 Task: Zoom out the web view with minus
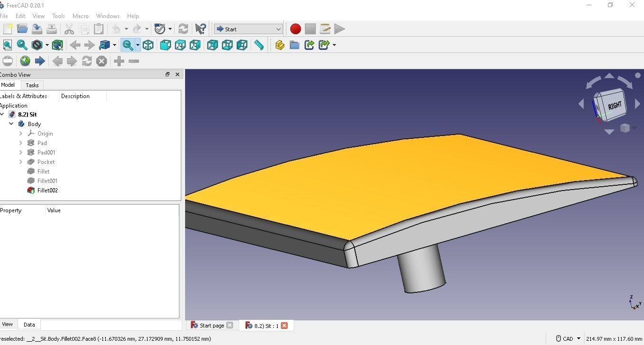[134, 61]
